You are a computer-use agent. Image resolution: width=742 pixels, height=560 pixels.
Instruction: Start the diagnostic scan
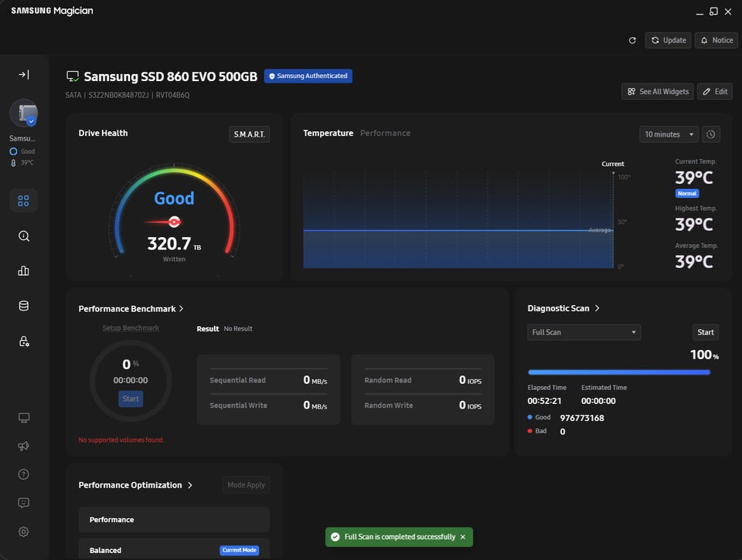(705, 332)
